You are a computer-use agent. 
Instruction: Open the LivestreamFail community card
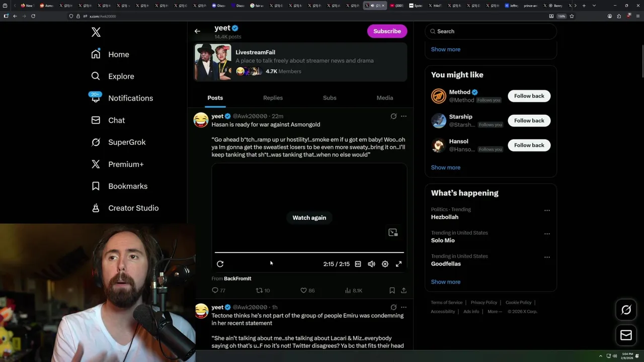(300, 62)
